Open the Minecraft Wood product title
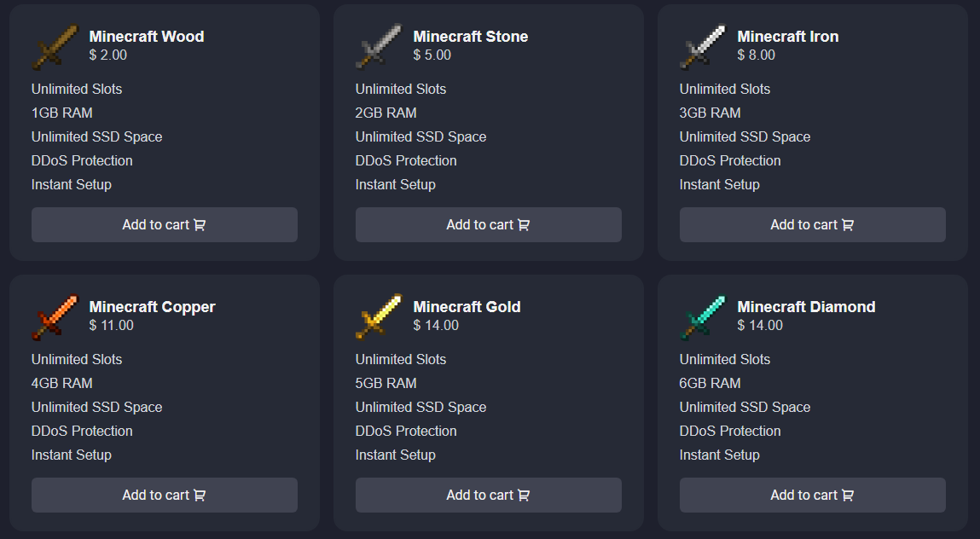This screenshot has width=980, height=539. [147, 37]
